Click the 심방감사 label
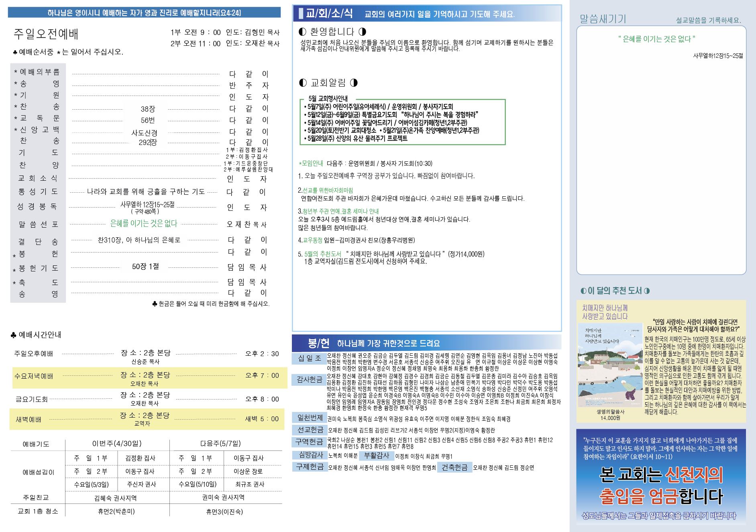Screen dimensions: 756x532 pos(310,455)
